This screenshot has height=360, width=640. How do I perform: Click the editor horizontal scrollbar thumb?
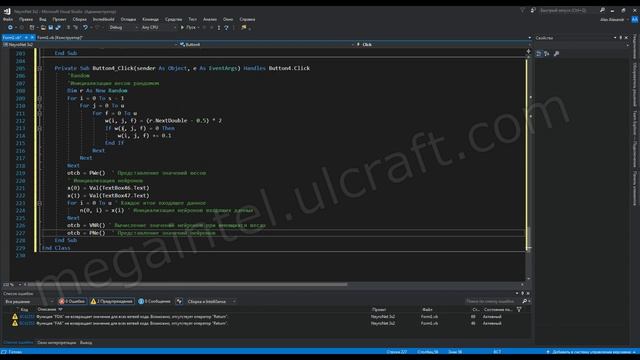click(x=187, y=284)
